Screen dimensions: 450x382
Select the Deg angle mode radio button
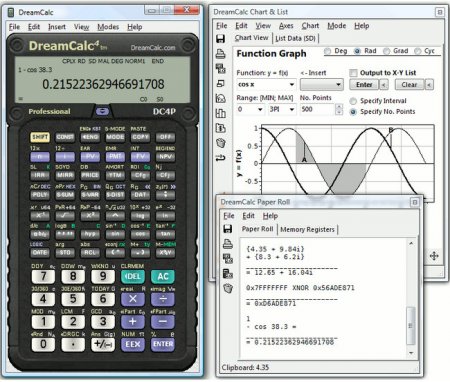(328, 51)
